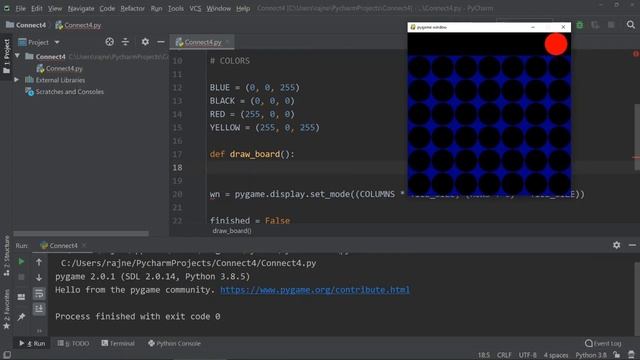The width and height of the screenshot is (640, 360).
Task: Open the Window menu
Action: click(218, 8)
